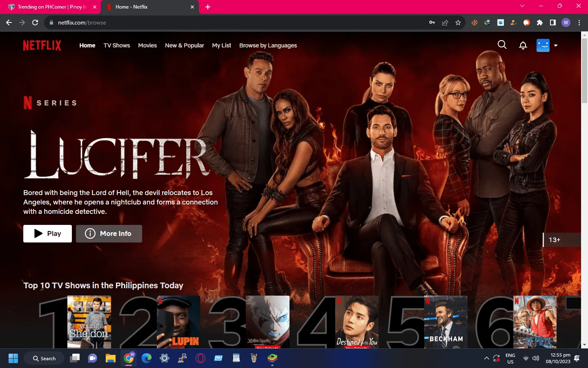Select the Beckham thumbnail
Screen dimensions: 588x368
tap(446, 322)
